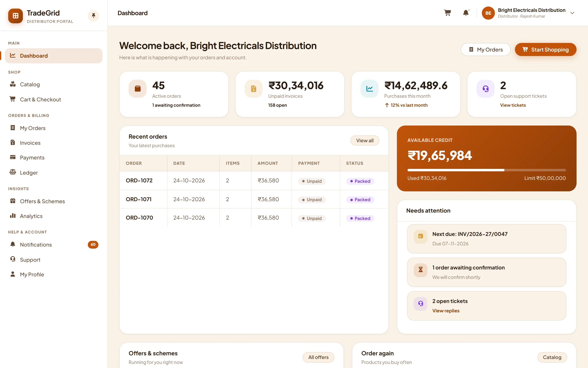Click the Unpaid invoices document icon
588x368 pixels.
click(x=253, y=89)
